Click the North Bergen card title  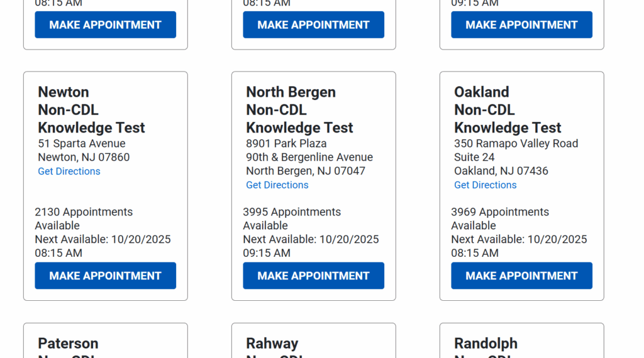299,110
